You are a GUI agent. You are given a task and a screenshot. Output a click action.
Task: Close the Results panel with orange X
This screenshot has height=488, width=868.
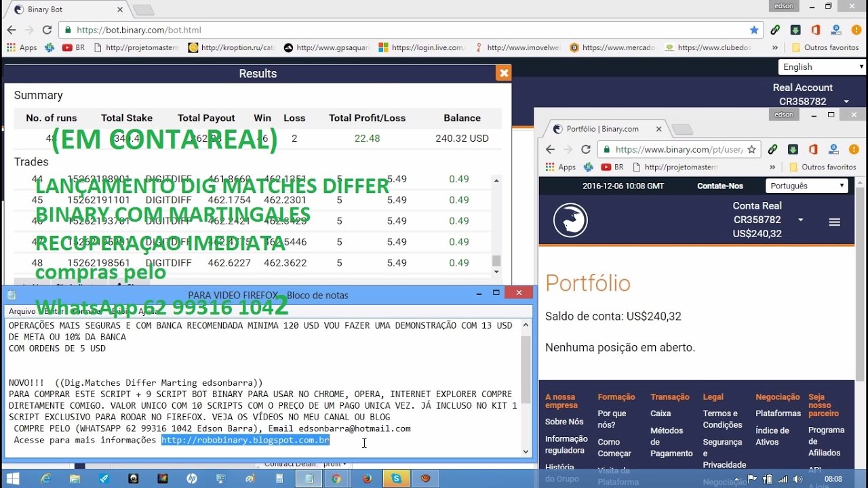(503, 73)
